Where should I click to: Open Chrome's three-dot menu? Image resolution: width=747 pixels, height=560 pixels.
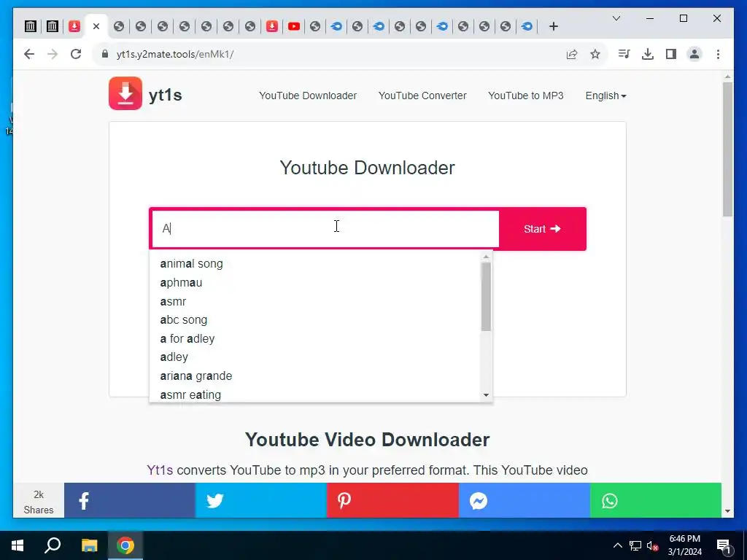click(x=718, y=54)
